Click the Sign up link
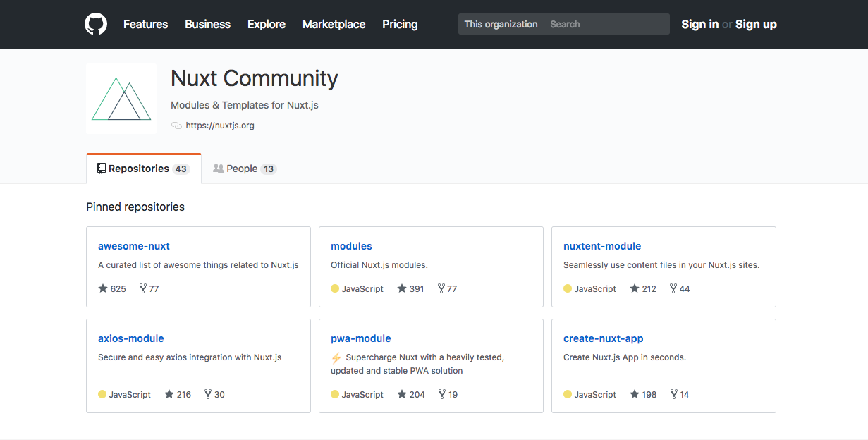 point(756,24)
